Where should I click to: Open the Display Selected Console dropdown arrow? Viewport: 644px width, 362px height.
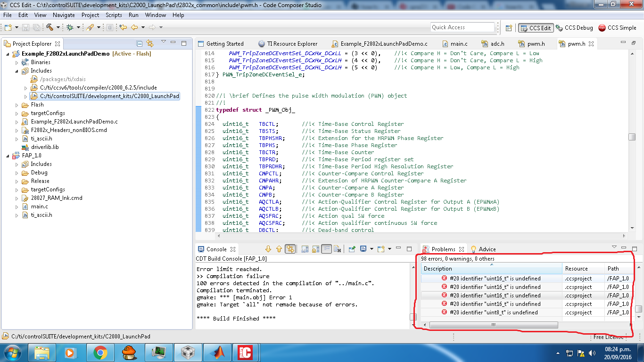[372, 249]
